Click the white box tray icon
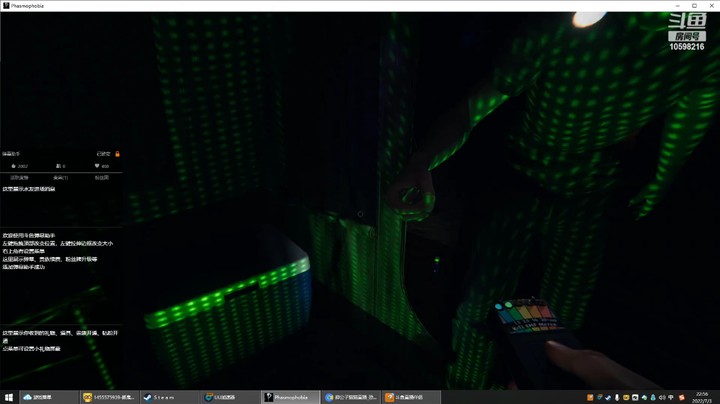This screenshot has width=720, height=404. pyautogui.click(x=635, y=398)
